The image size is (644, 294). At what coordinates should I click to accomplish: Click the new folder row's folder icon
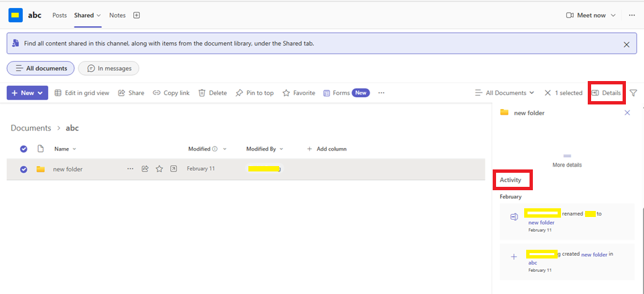pos(40,169)
